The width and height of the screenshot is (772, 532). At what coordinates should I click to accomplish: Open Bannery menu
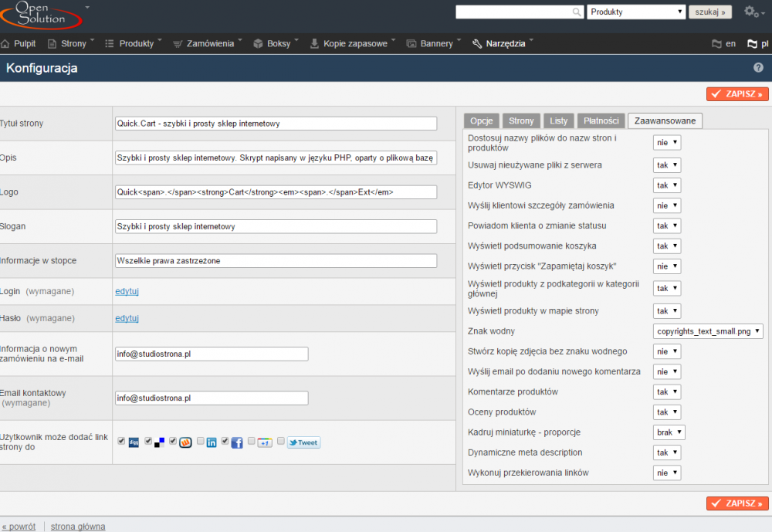tap(434, 44)
